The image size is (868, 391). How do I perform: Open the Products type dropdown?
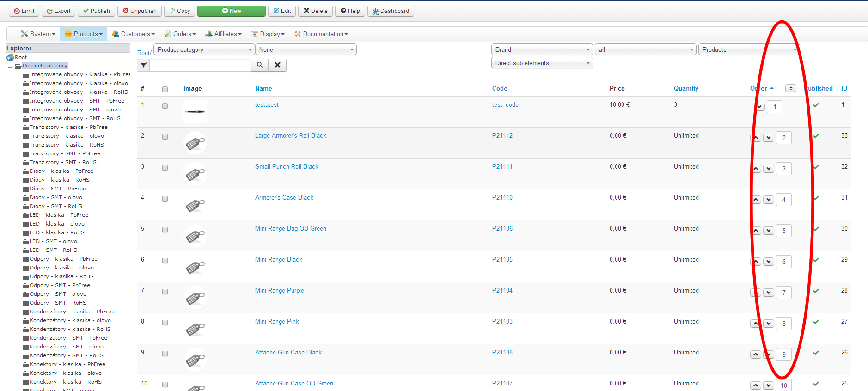(x=749, y=49)
